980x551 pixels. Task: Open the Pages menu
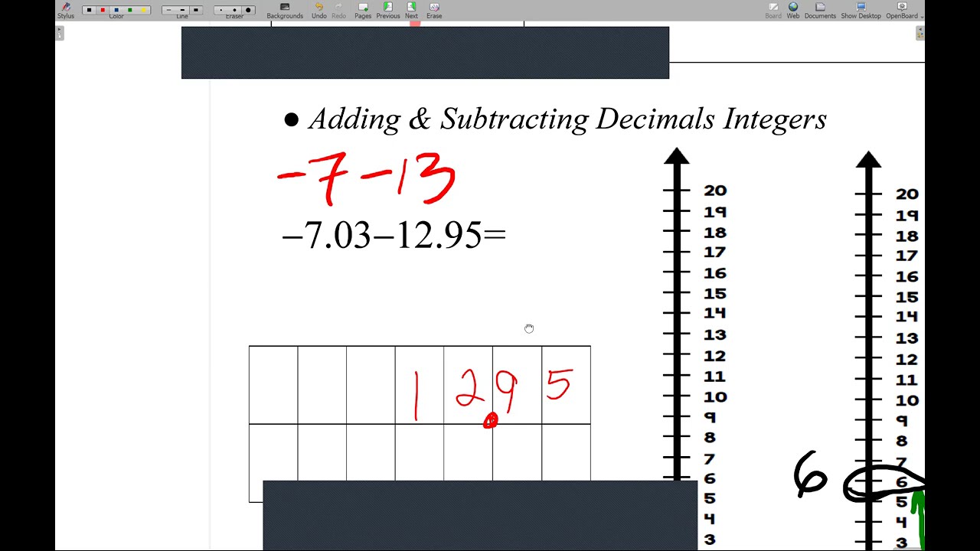363,10
